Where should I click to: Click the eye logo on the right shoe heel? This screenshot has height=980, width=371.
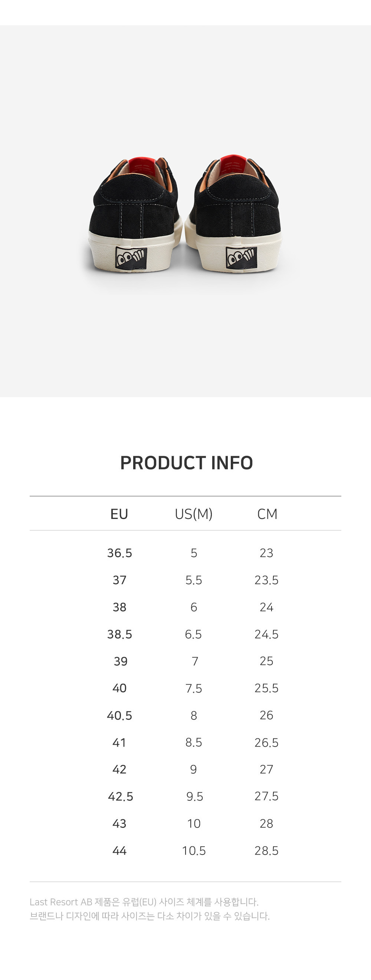pyautogui.click(x=241, y=258)
